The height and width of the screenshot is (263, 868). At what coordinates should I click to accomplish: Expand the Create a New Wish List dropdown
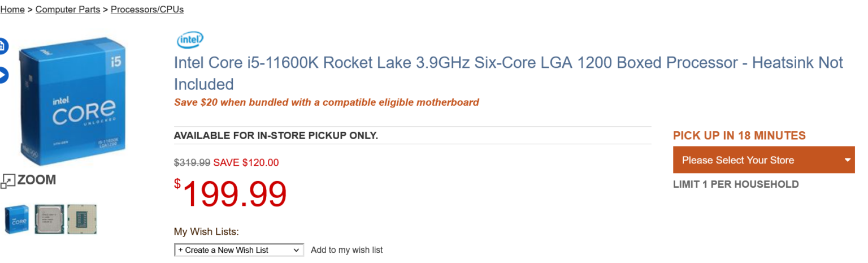click(238, 250)
